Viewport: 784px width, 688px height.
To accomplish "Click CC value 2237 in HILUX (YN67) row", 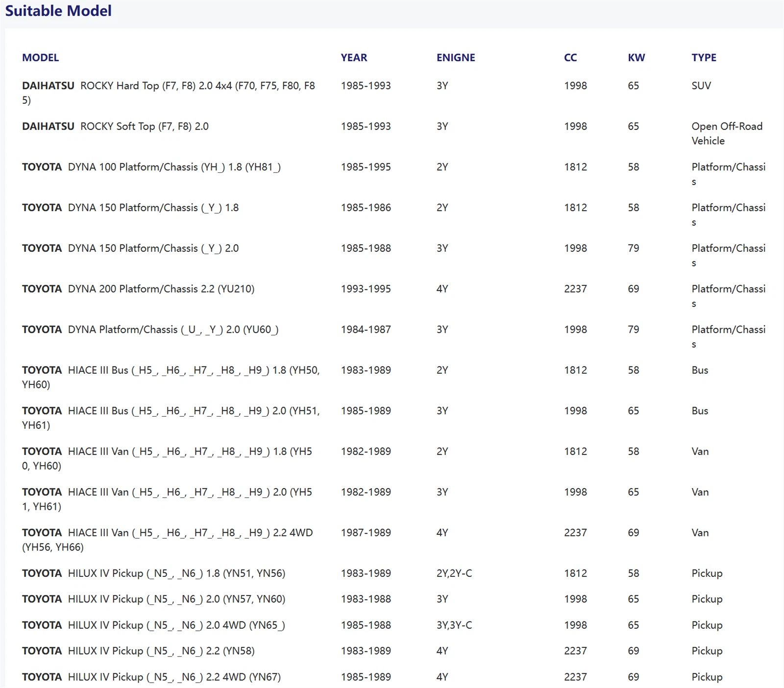I will point(575,677).
